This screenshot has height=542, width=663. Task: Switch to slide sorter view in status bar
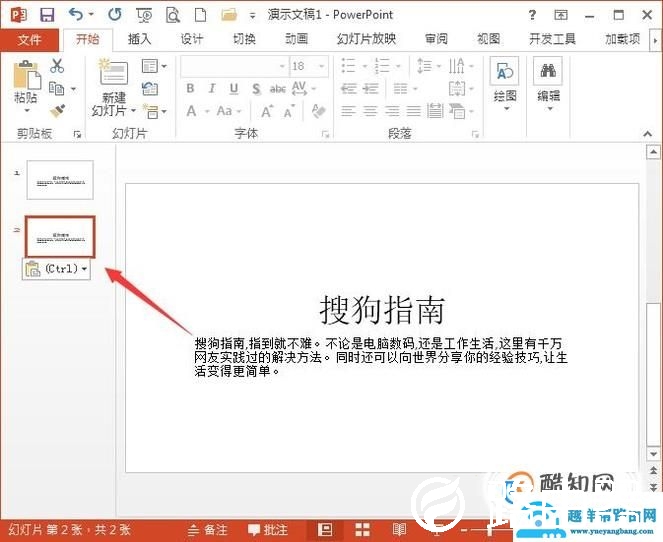[x=362, y=529]
